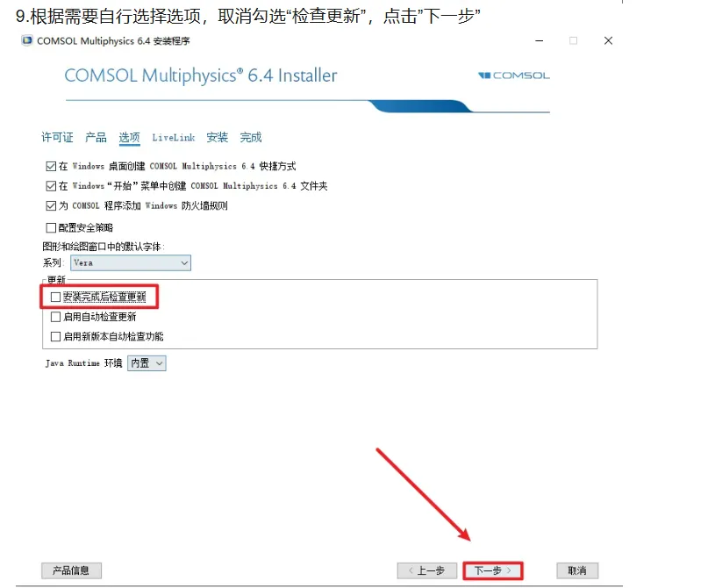This screenshot has width=715, height=588.
Task: Switch to the 产品 tab
Action: 96,137
